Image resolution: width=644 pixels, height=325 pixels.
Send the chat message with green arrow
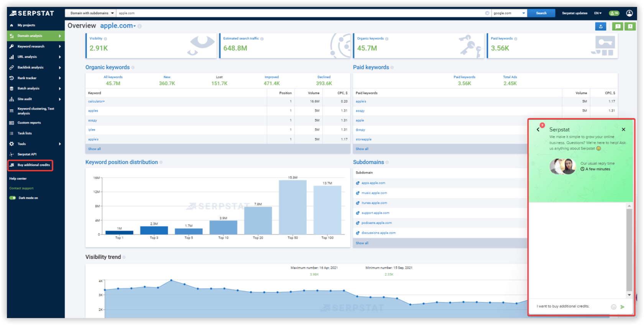click(623, 307)
